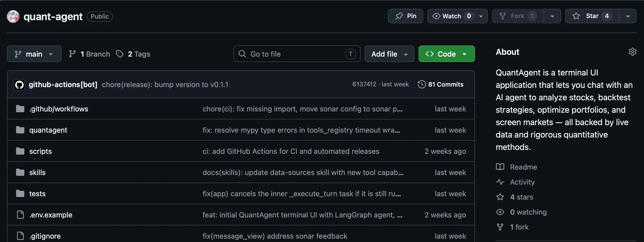The image size is (644, 242).
Task: Open the Add file dropdown
Action: [x=389, y=54]
